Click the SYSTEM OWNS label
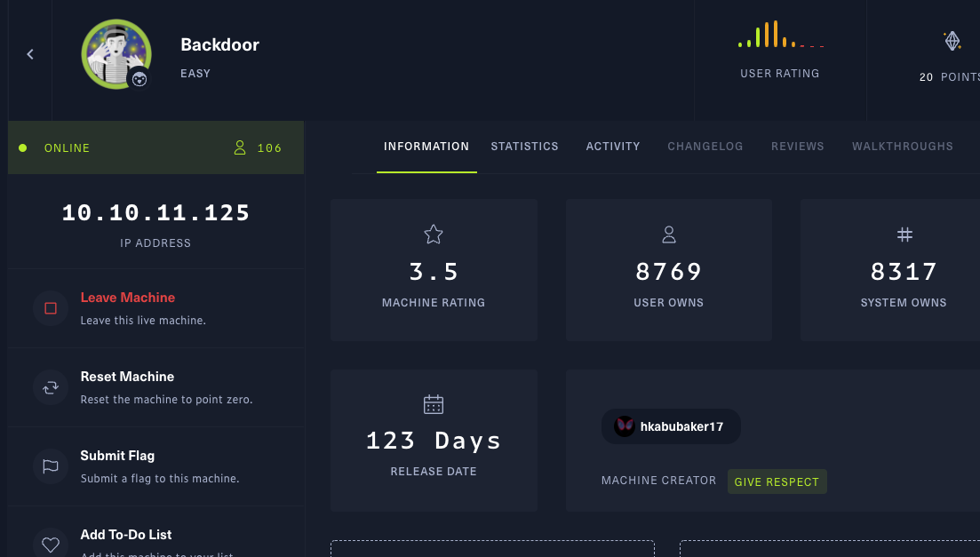 click(x=904, y=303)
